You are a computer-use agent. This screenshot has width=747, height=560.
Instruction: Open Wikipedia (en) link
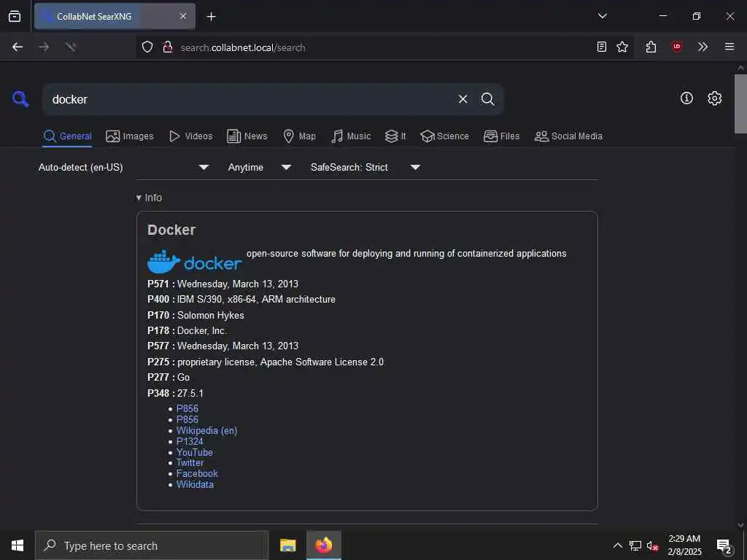(206, 430)
